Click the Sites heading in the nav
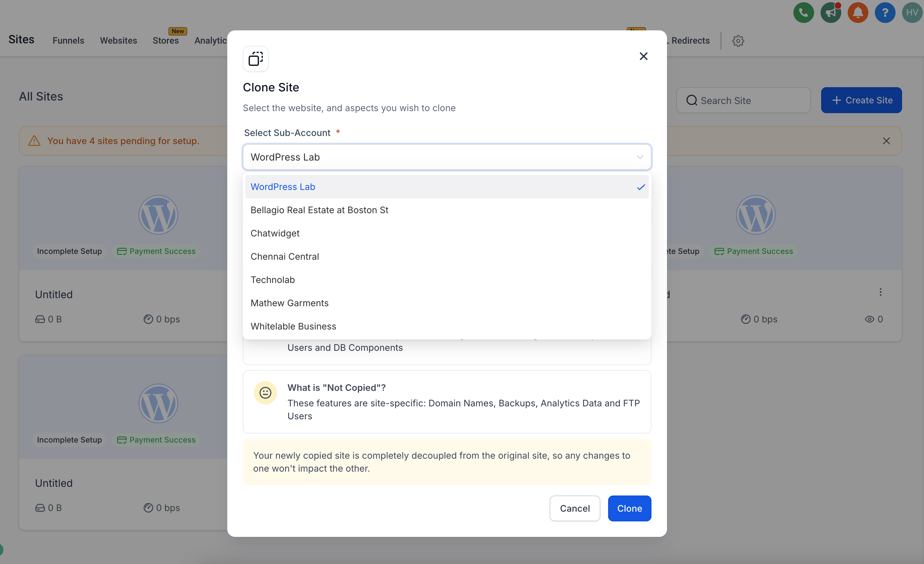This screenshot has width=924, height=564. point(21,39)
